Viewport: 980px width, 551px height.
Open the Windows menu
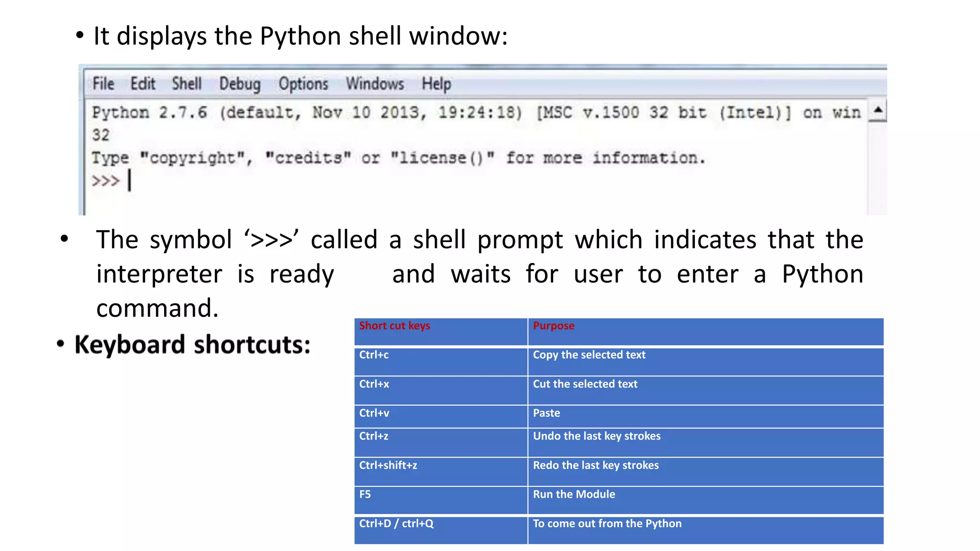tap(375, 84)
